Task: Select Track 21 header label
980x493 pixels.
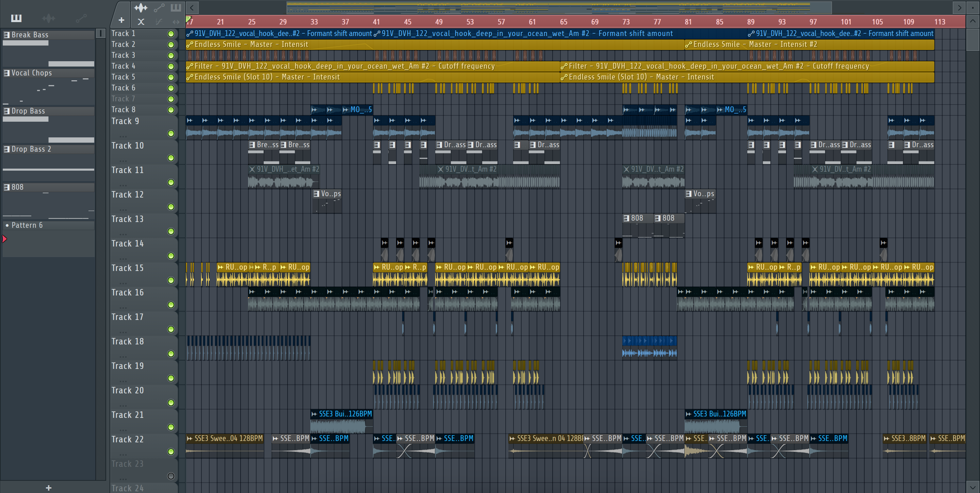Action: [x=128, y=415]
